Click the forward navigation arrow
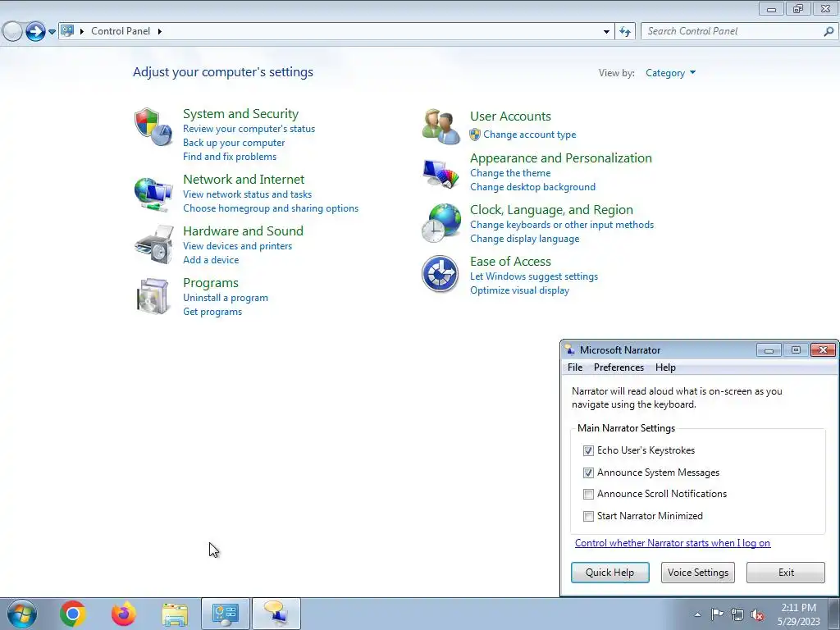Screen dimensions: 840x630 tap(35, 31)
